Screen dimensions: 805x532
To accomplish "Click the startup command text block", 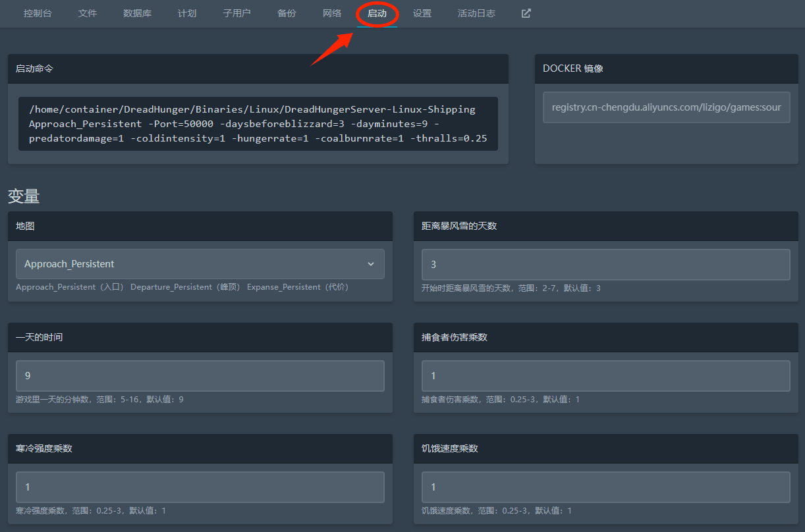I will [x=258, y=124].
